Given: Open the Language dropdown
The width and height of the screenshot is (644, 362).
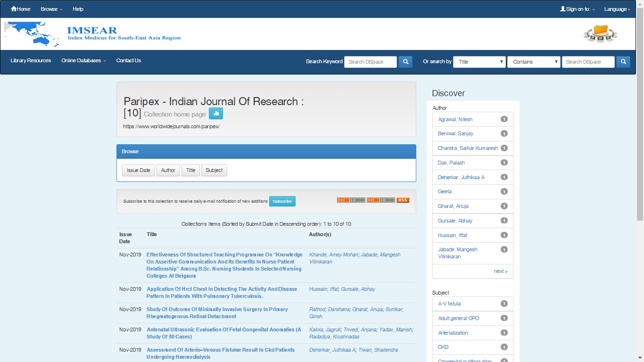Looking at the screenshot, I should tap(617, 9).
